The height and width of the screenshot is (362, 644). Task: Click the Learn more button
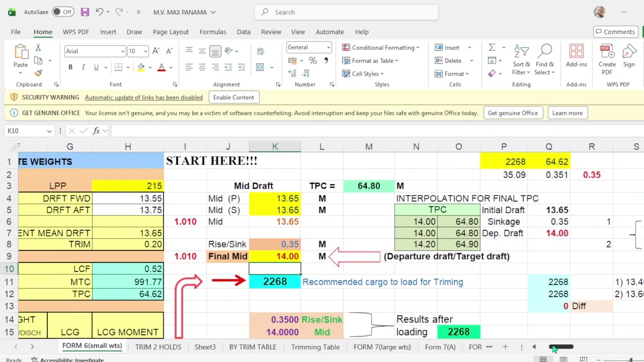(567, 113)
